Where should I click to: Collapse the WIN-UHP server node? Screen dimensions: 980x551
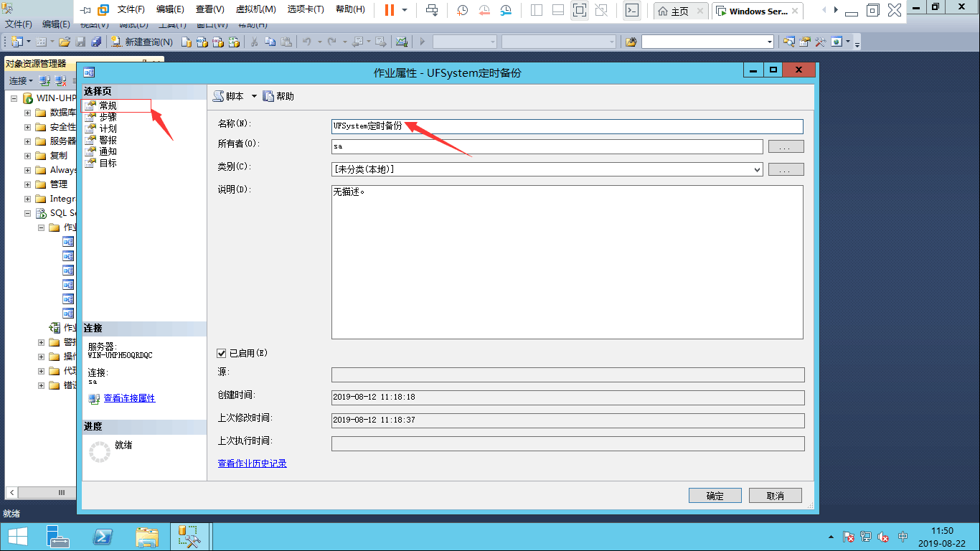14,98
